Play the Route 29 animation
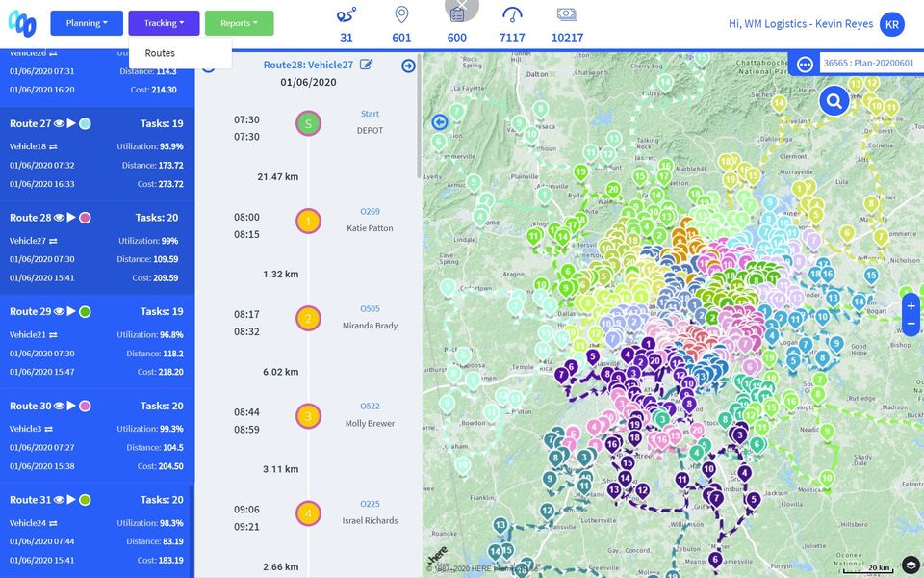924x578 pixels. [71, 311]
